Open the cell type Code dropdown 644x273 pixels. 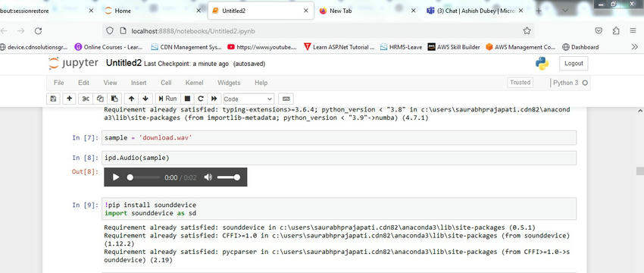[x=249, y=99]
